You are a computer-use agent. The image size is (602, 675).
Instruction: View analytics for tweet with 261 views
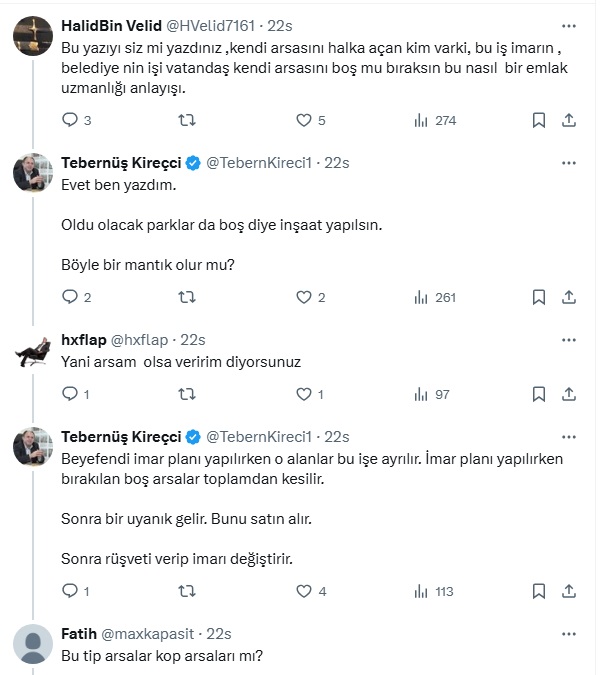point(434,297)
